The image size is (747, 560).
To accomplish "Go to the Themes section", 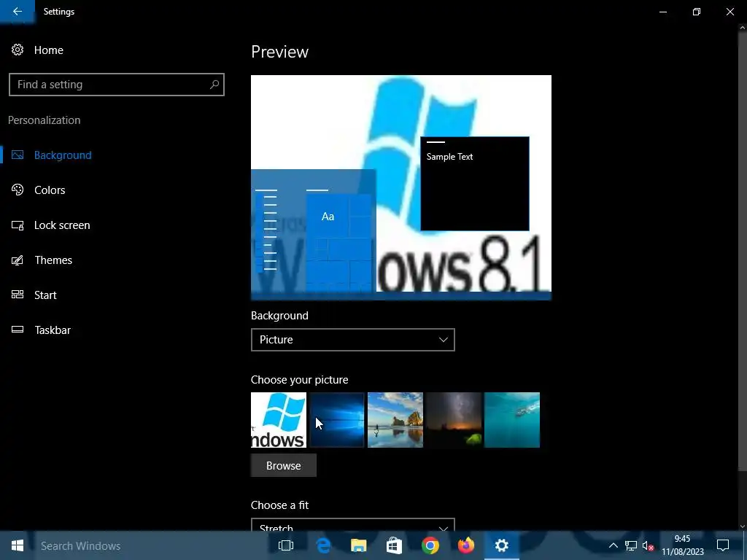I will coord(53,260).
